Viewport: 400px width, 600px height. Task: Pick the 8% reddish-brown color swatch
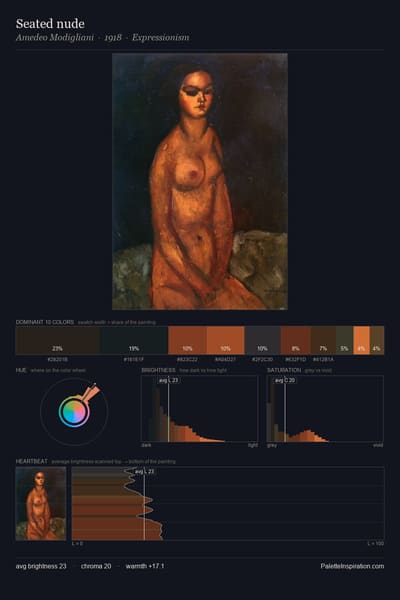pyautogui.click(x=296, y=340)
